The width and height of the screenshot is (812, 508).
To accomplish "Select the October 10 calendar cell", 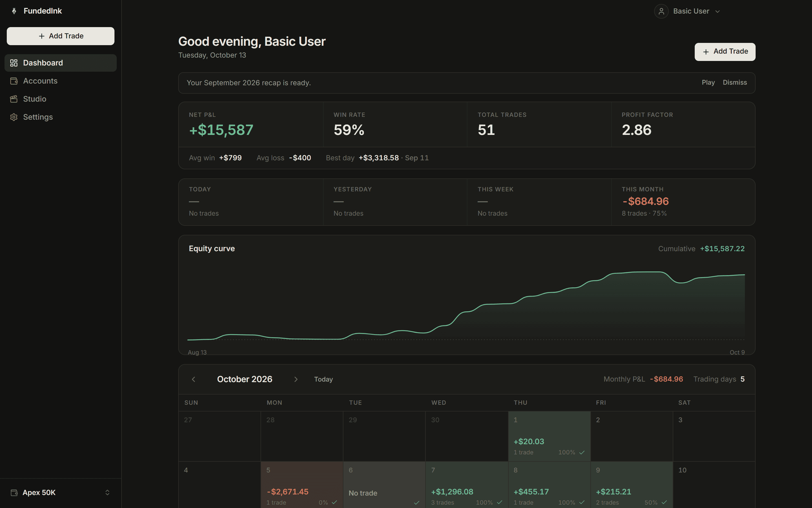I will (x=714, y=485).
